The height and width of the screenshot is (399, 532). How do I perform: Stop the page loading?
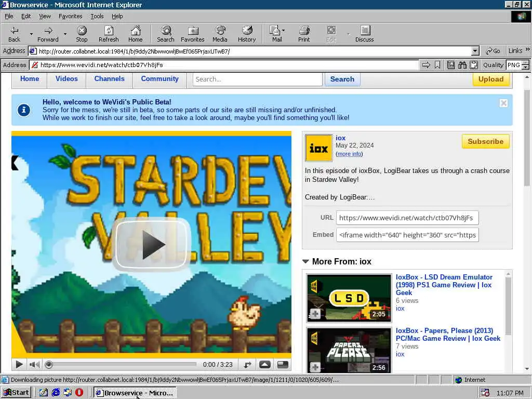pyautogui.click(x=82, y=34)
